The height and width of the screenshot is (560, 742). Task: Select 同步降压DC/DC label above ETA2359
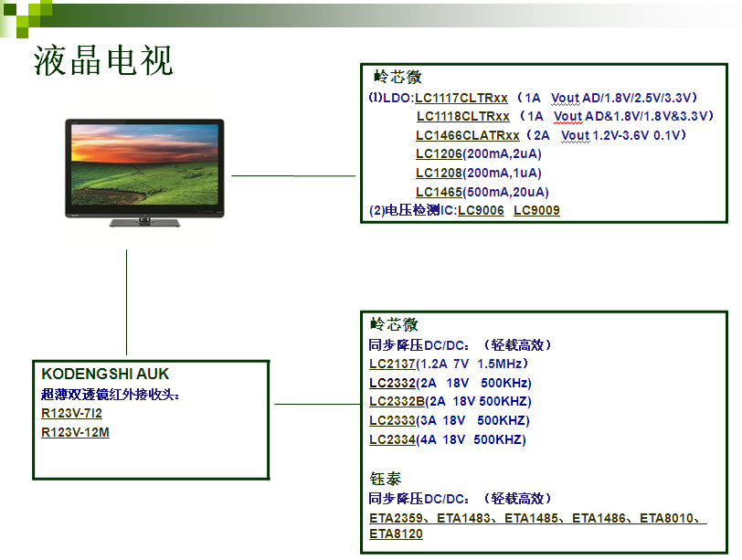click(419, 499)
